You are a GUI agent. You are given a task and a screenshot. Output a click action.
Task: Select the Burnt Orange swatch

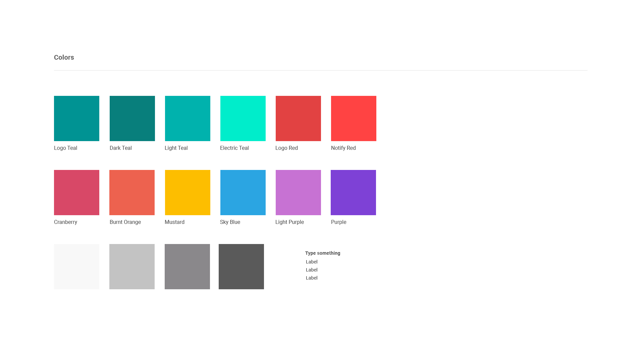132,192
